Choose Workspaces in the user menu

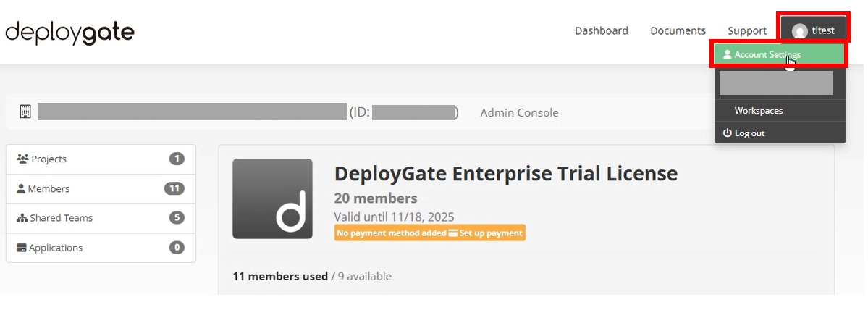point(759,111)
